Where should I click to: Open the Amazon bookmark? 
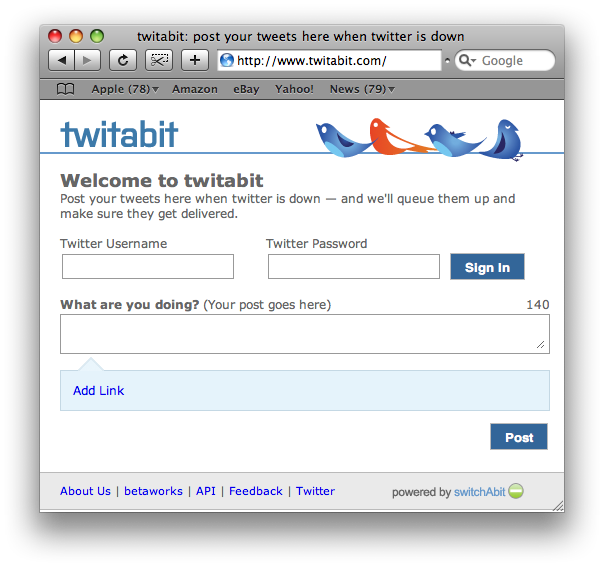coord(195,89)
